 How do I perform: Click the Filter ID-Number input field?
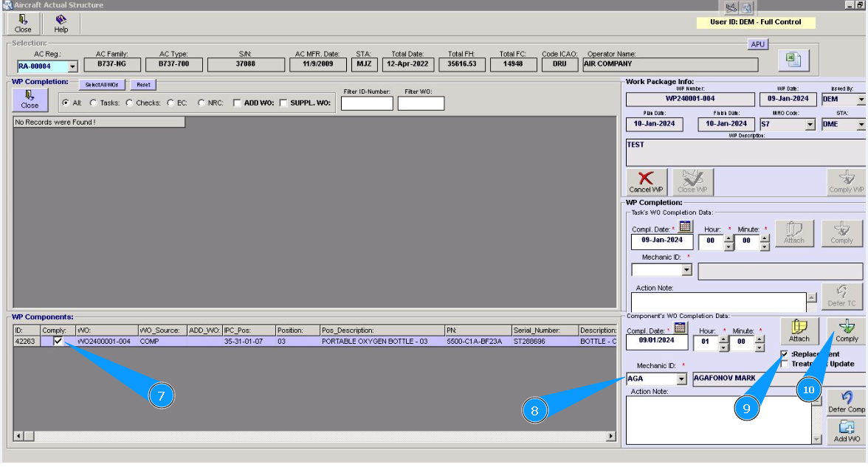coord(367,103)
